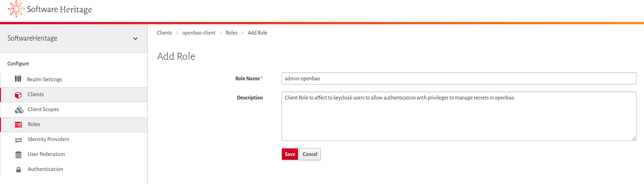The image size is (644, 184).
Task: Click the Software Heritage logo icon
Action: (x=16, y=9)
